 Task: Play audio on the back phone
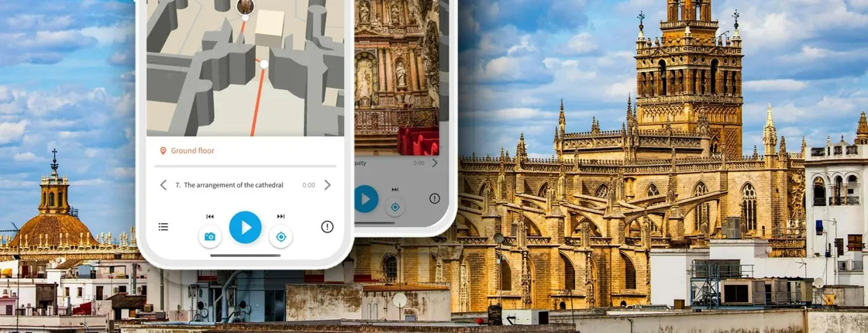pos(366,198)
